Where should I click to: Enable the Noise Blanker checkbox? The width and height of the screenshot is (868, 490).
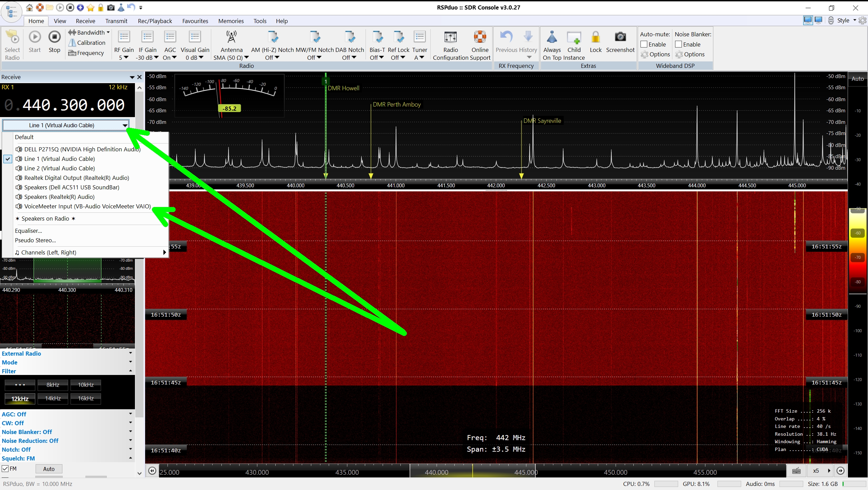point(678,44)
